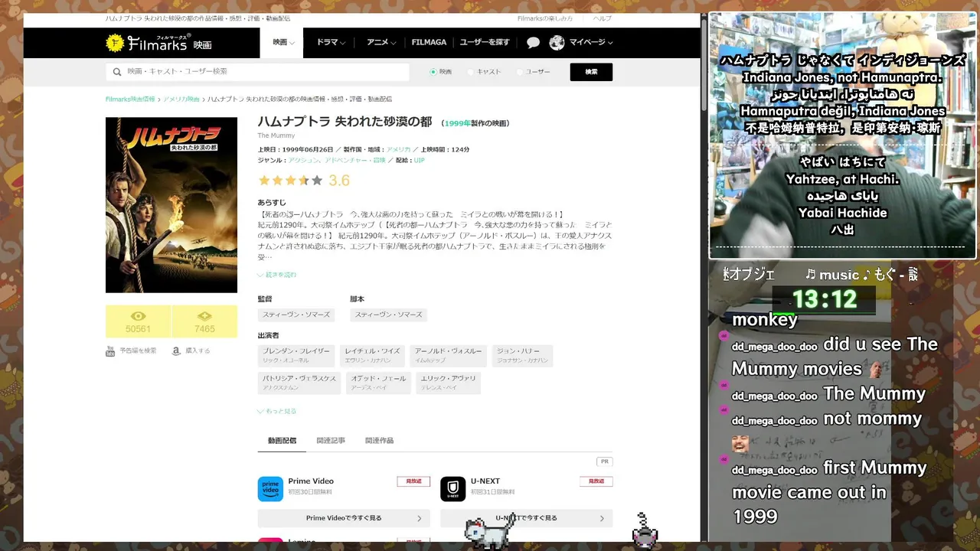This screenshot has height=551, width=980.
Task: Click the magnifier icon in the search box
Action: pyautogui.click(x=117, y=72)
